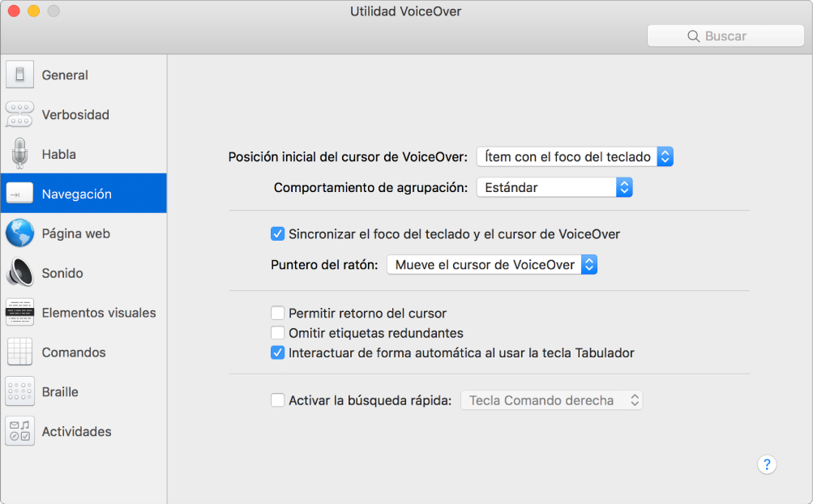Switch to Página web settings
This screenshot has width=813, height=504.
click(75, 233)
